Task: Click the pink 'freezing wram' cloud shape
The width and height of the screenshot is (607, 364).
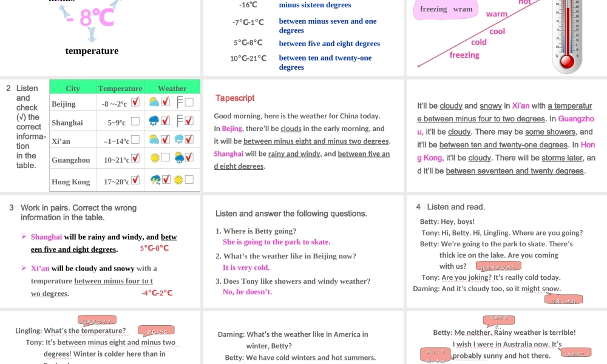Action: coord(446,9)
